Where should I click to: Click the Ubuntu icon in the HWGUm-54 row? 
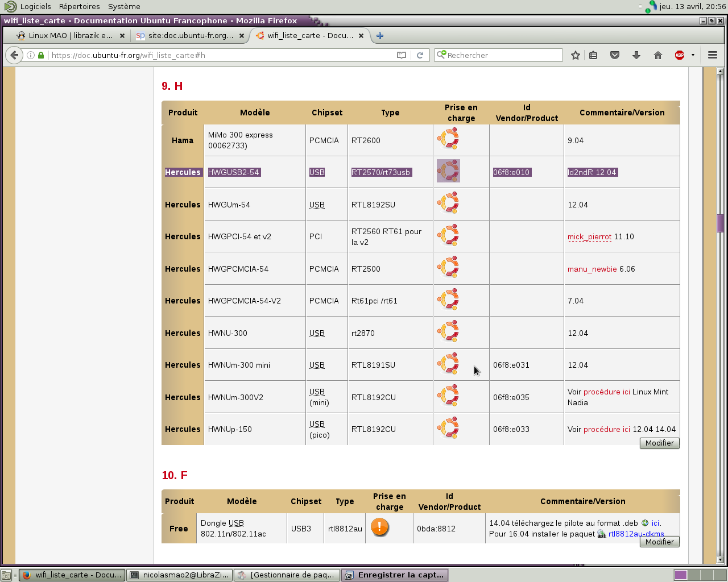pos(448,203)
